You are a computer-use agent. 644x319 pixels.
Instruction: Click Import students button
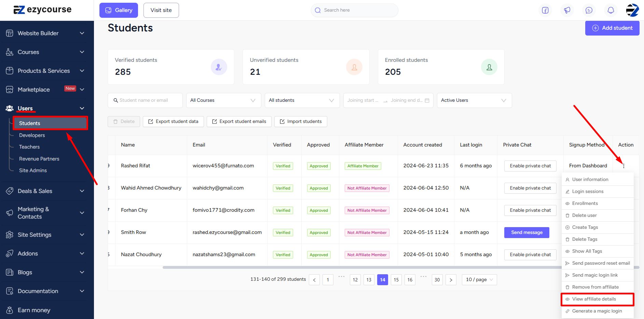(x=301, y=122)
